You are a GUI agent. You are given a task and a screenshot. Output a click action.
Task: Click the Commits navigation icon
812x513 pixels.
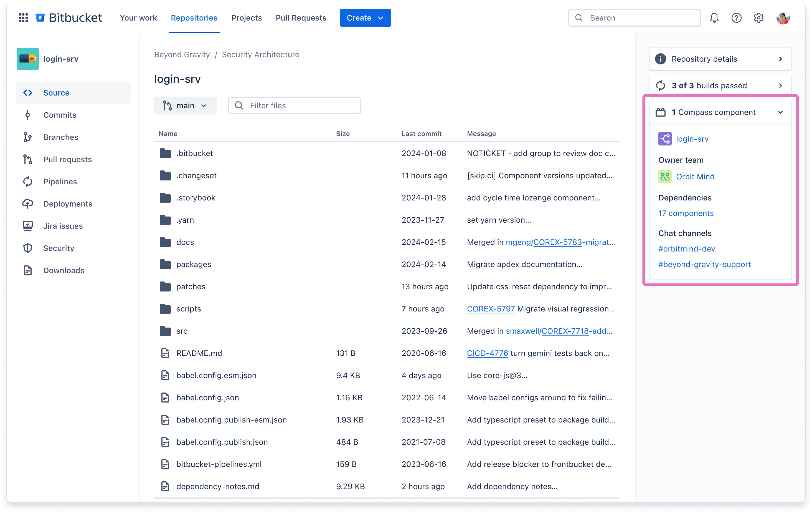point(28,115)
